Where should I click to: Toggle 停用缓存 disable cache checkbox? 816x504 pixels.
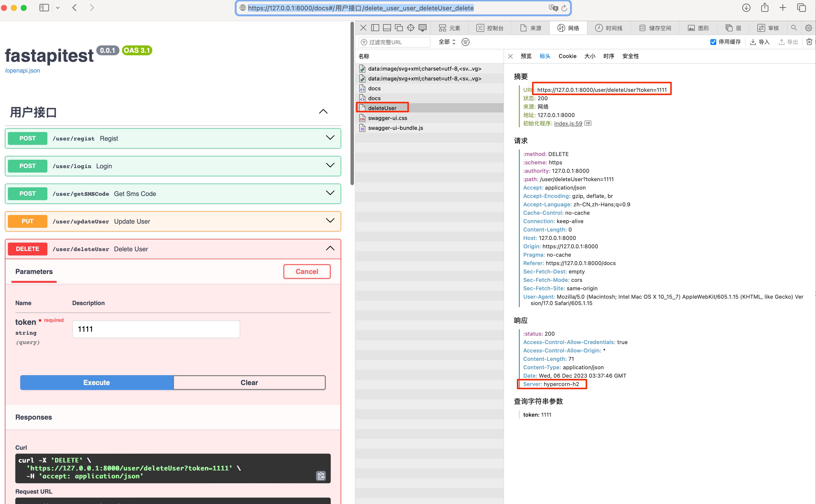(x=713, y=42)
